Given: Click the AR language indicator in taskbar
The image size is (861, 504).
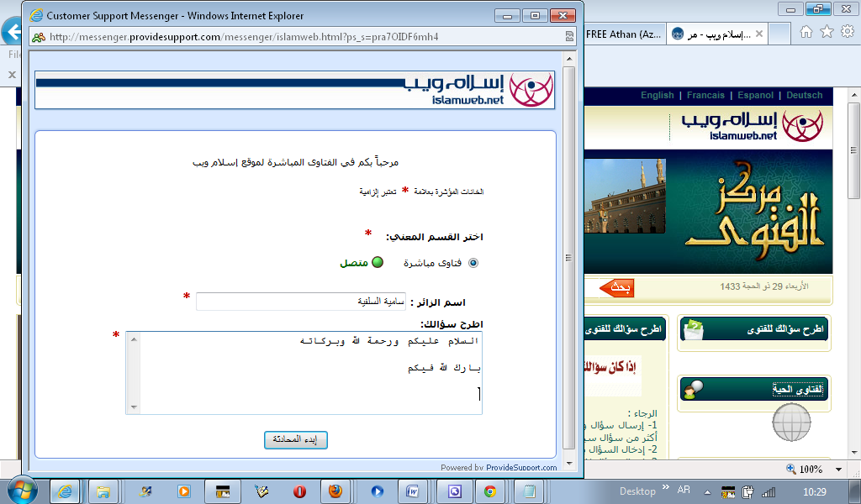Looking at the screenshot, I should click(x=684, y=489).
